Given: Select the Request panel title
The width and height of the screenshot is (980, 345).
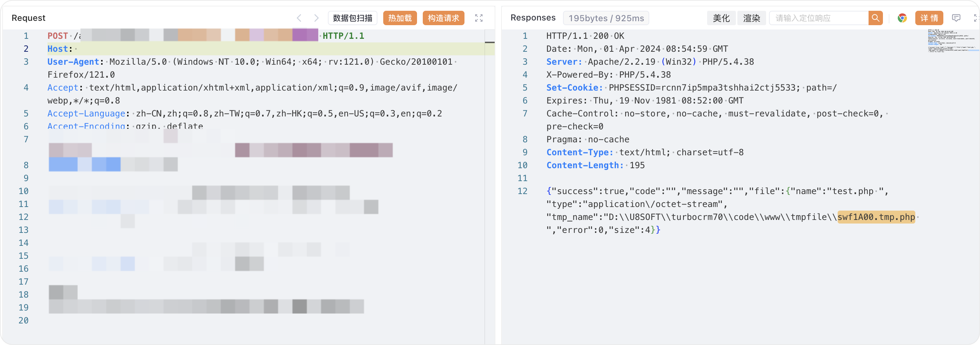Looking at the screenshot, I should click(x=28, y=18).
